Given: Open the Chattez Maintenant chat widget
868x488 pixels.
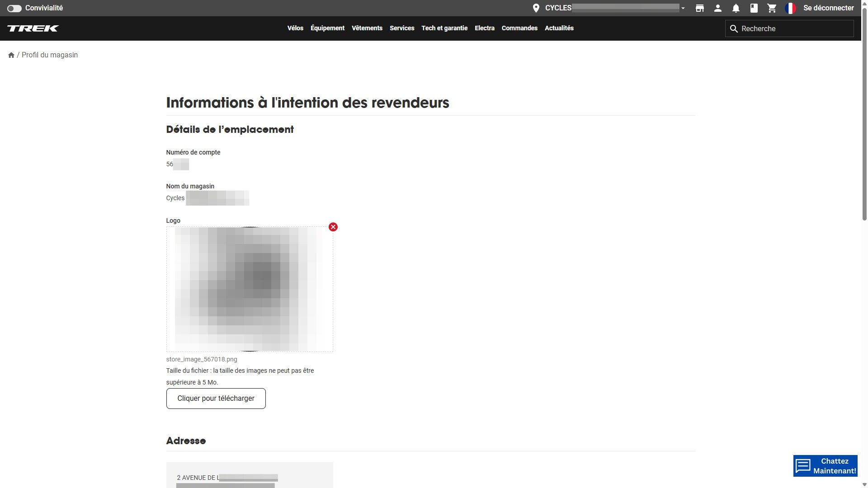Looking at the screenshot, I should 825,466.
